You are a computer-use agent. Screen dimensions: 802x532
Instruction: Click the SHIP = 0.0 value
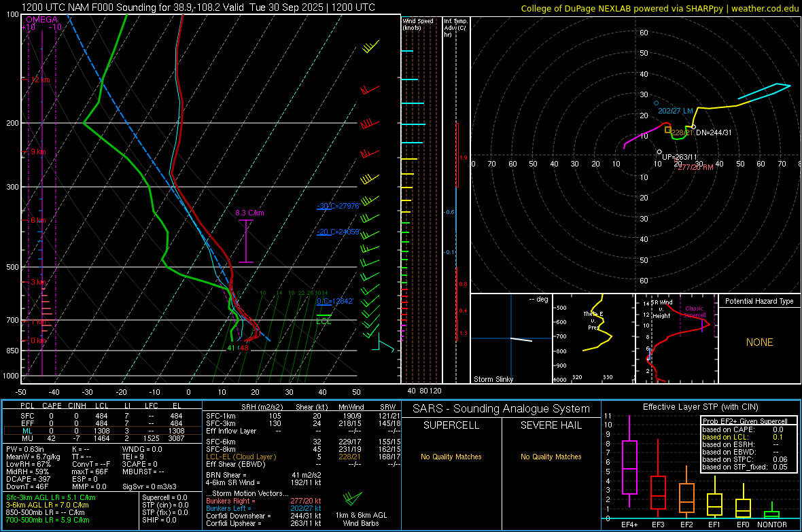[x=160, y=520]
